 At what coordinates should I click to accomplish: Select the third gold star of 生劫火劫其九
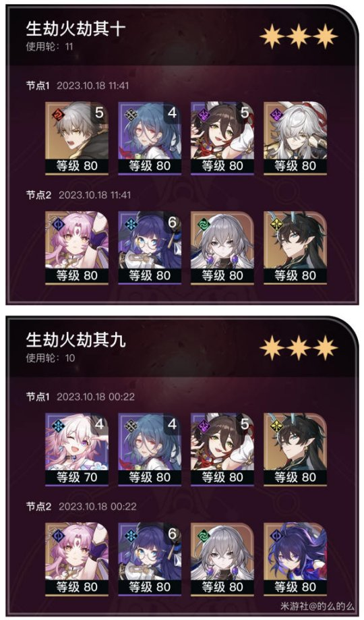(326, 347)
